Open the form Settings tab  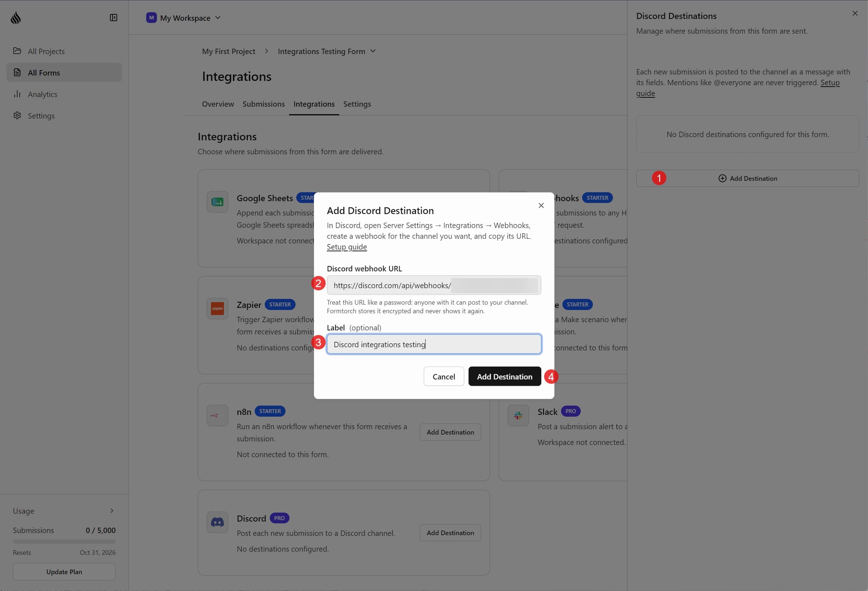(x=357, y=104)
